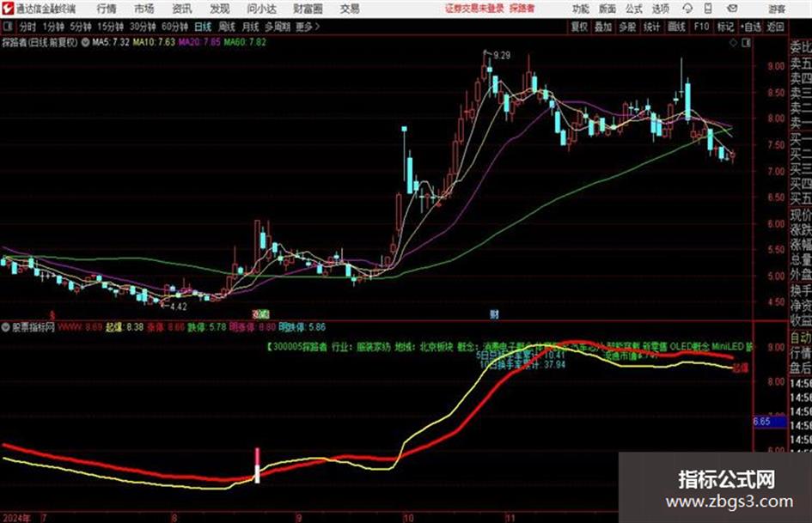The height and width of the screenshot is (523, 812).
Task: Click the diamond icon above the chart
Action: (733, 43)
